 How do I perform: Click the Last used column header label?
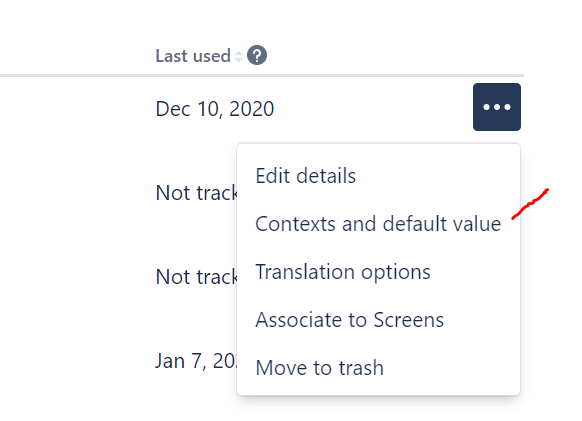193,56
